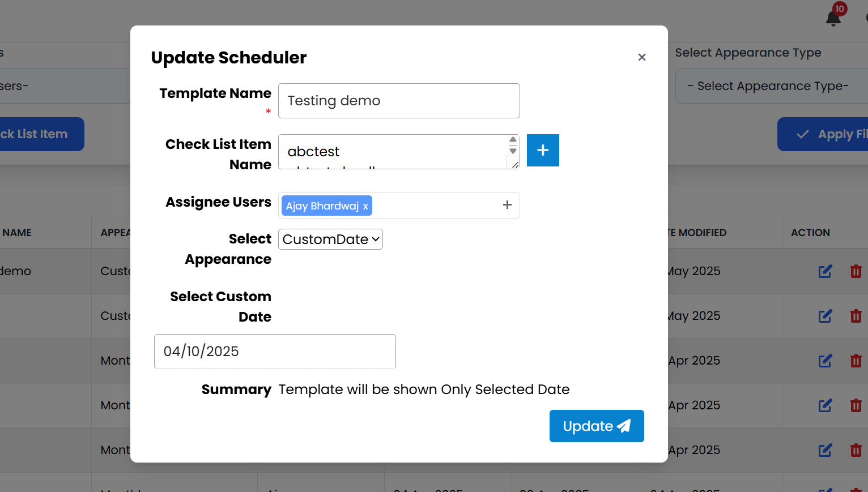Click the up arrow on Check List Item spinner
Screen dimensions: 868x492
click(x=512, y=138)
